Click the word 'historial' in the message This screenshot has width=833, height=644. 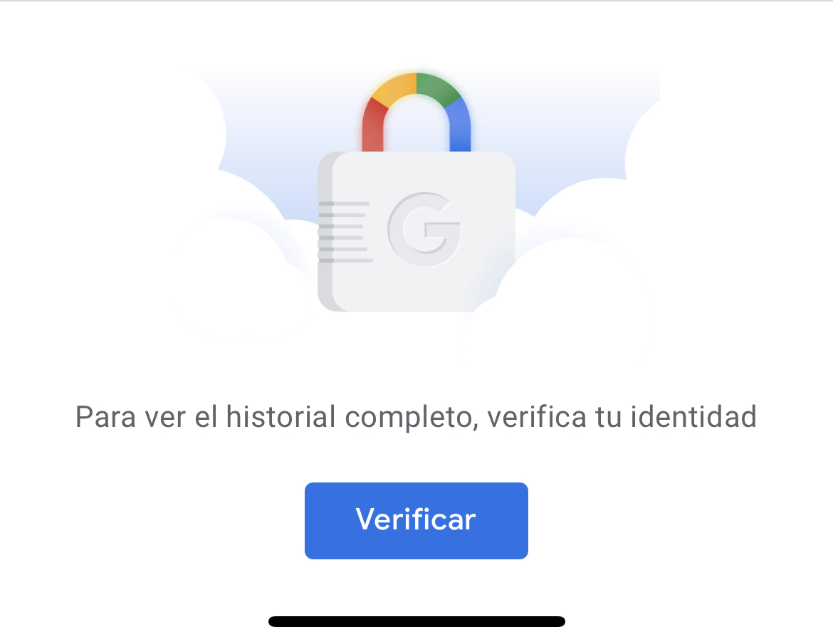(281, 417)
